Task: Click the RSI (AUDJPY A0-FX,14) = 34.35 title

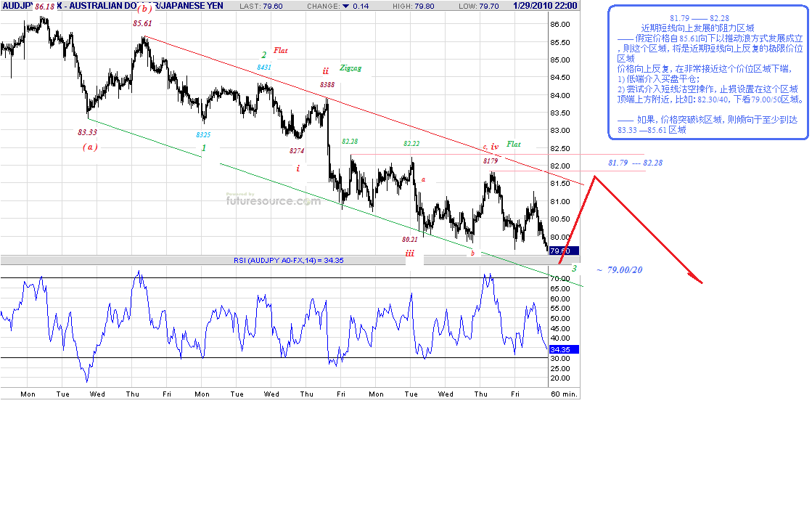Action: click(289, 260)
